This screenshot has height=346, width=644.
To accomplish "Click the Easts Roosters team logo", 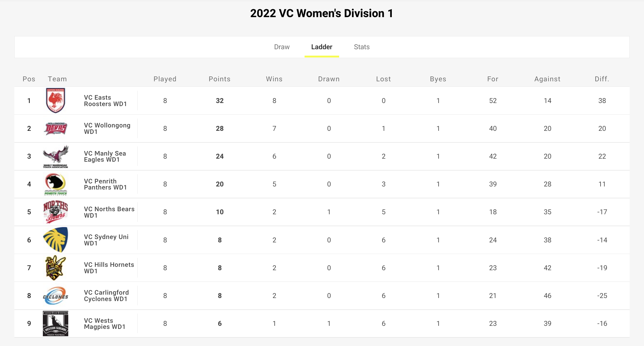I will pyautogui.click(x=55, y=101).
